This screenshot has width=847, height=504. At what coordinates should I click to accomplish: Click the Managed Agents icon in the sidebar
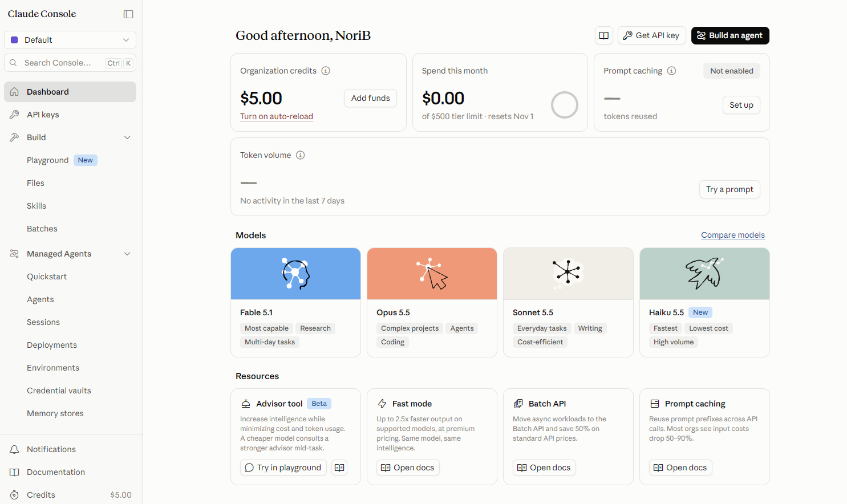14,254
